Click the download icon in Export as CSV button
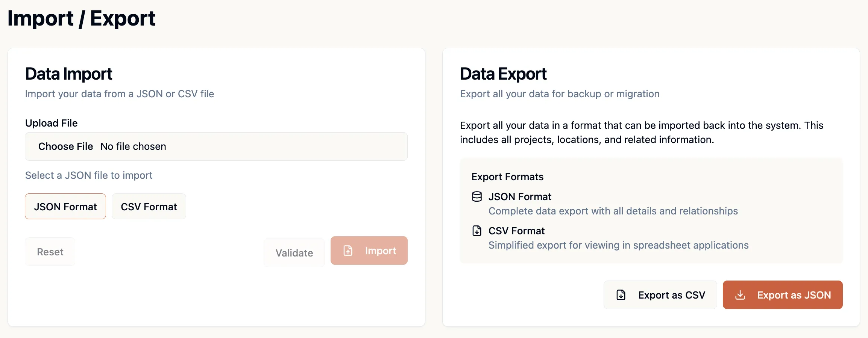 (621, 295)
